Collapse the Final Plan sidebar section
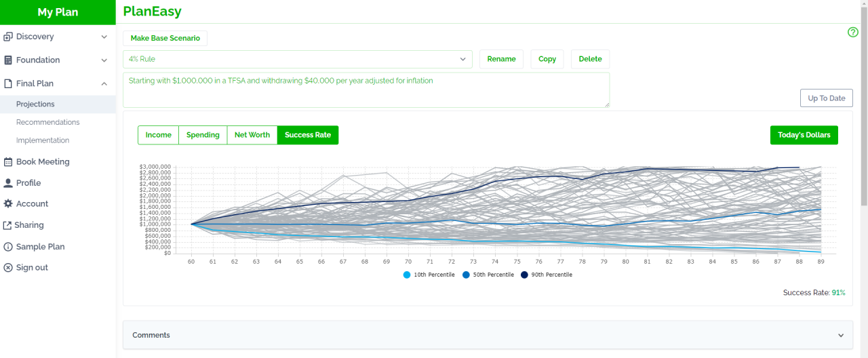 coord(104,84)
